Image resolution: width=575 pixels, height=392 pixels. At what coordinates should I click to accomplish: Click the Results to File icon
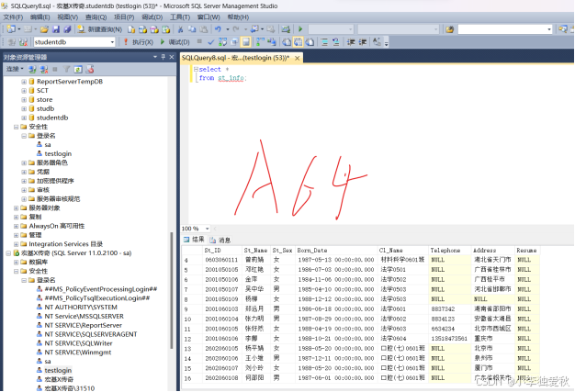(x=310, y=42)
